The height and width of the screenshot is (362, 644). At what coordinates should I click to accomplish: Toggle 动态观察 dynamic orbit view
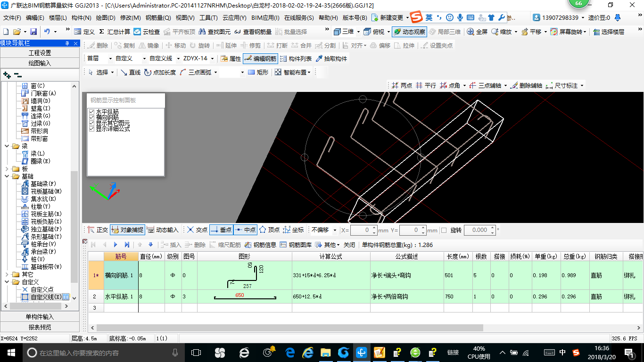point(409,32)
